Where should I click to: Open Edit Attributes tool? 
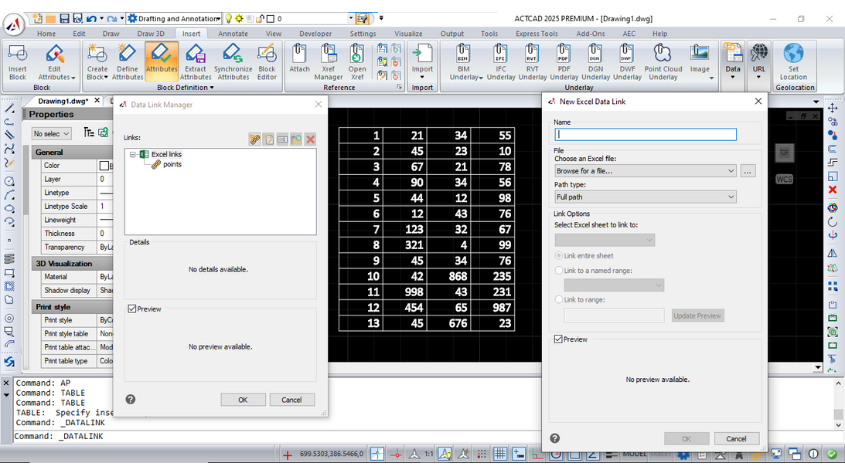pyautogui.click(x=54, y=62)
